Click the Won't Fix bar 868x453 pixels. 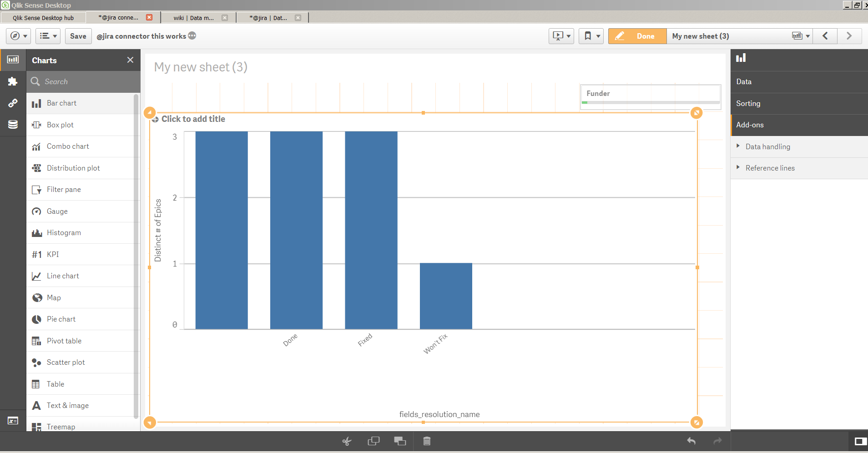(446, 296)
